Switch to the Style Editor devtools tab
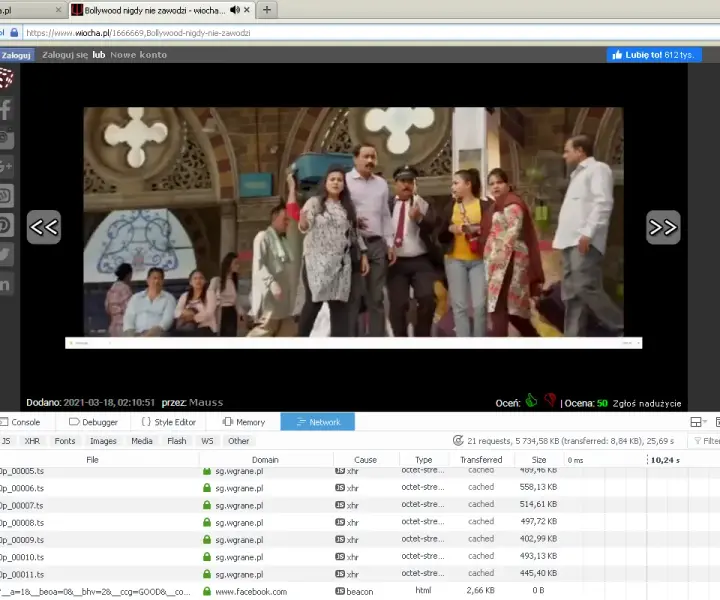This screenshot has height=600, width=720. 169,422
